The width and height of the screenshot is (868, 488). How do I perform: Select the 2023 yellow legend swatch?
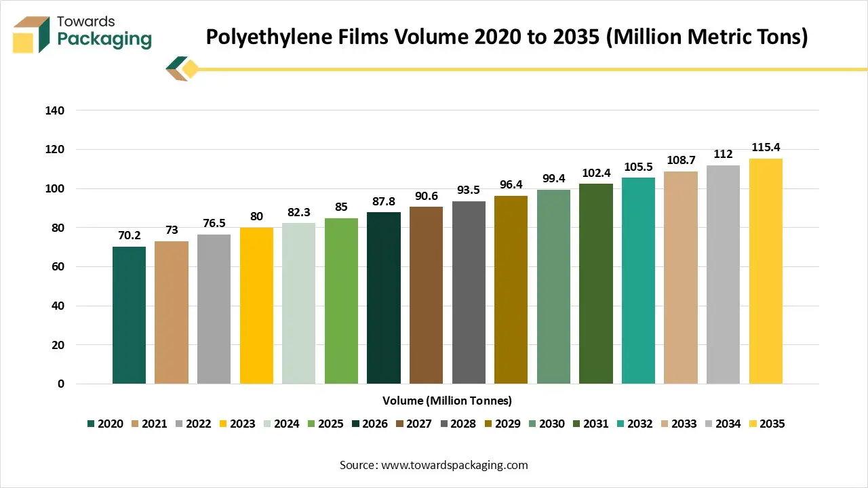click(x=222, y=424)
